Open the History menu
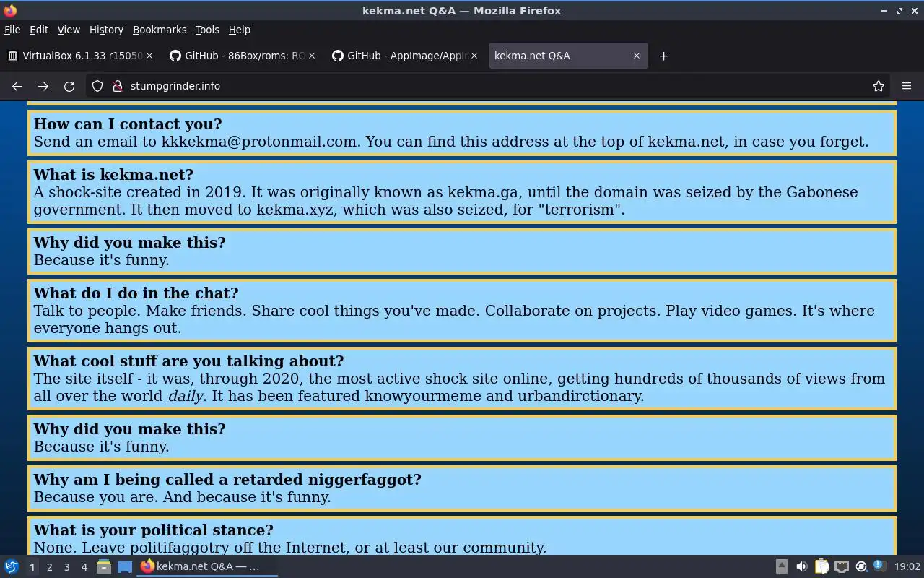This screenshot has height=578, width=924. coord(106,30)
